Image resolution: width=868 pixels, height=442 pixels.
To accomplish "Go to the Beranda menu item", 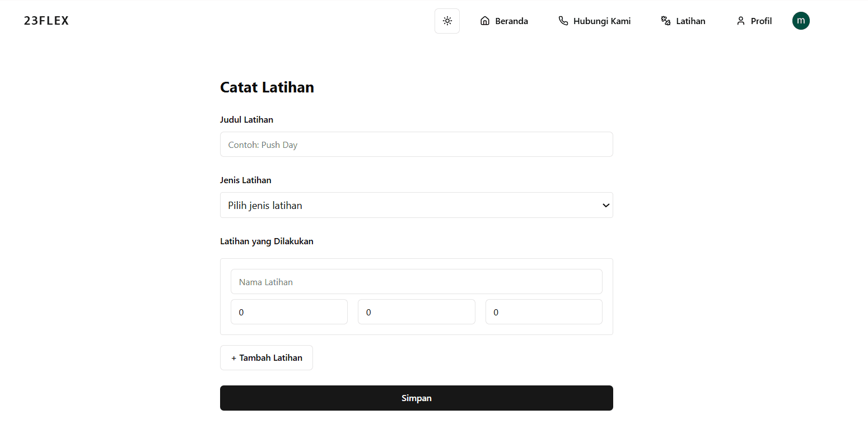I will tap(511, 21).
